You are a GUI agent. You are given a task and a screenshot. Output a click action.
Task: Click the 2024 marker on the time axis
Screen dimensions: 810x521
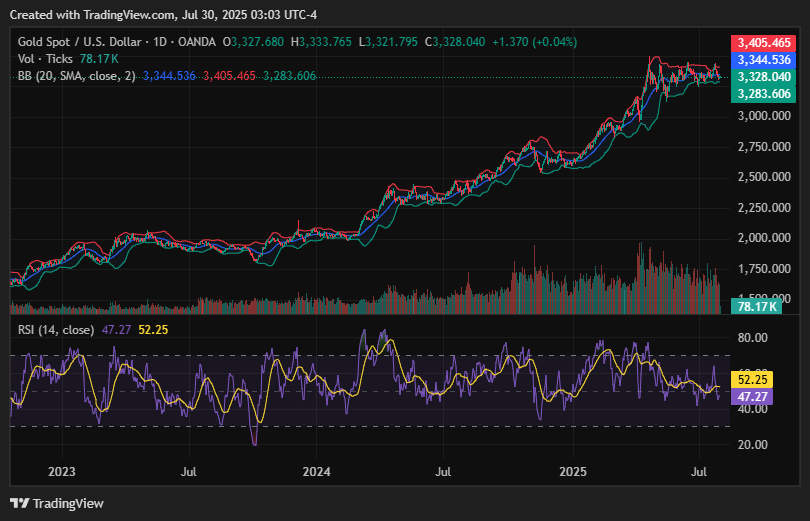(x=317, y=469)
